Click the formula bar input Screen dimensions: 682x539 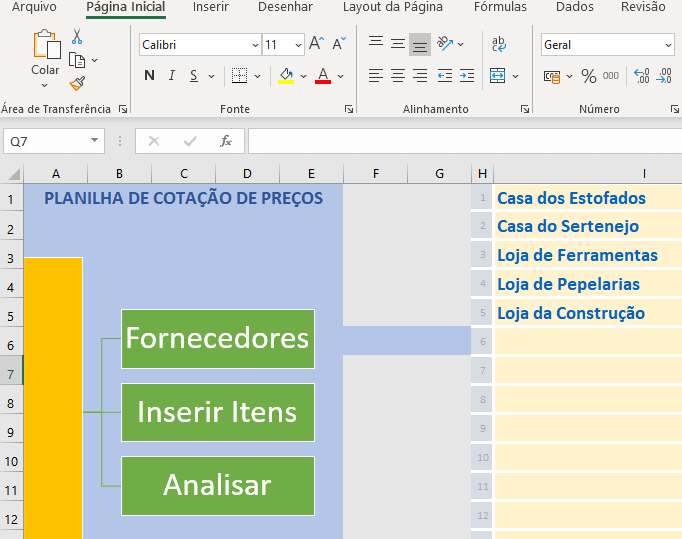(465, 141)
